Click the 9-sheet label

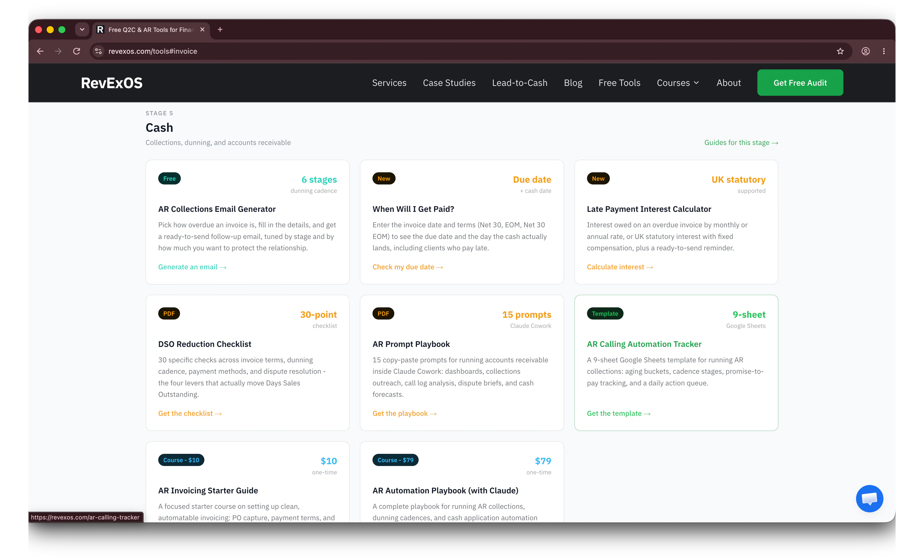tap(749, 314)
